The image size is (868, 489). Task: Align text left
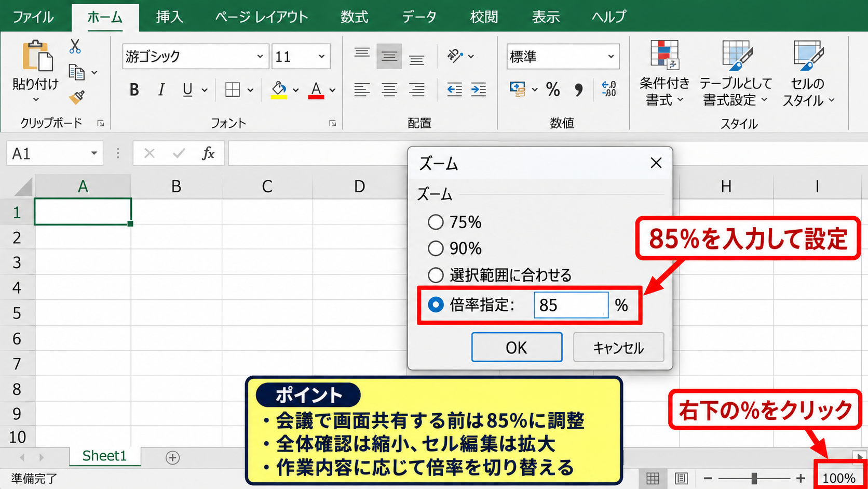click(x=362, y=90)
